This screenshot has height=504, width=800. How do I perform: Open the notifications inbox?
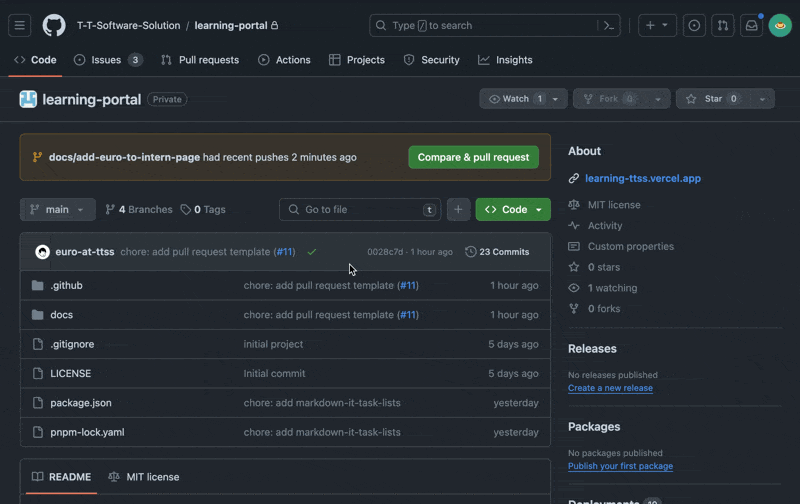point(752,26)
